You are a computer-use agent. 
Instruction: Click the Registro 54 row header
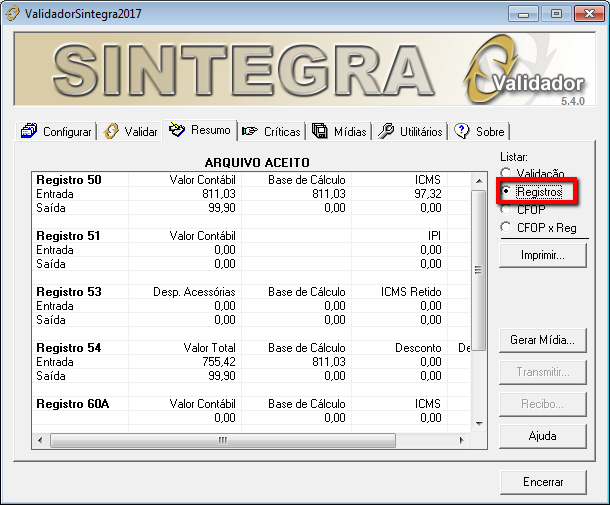pos(69,348)
